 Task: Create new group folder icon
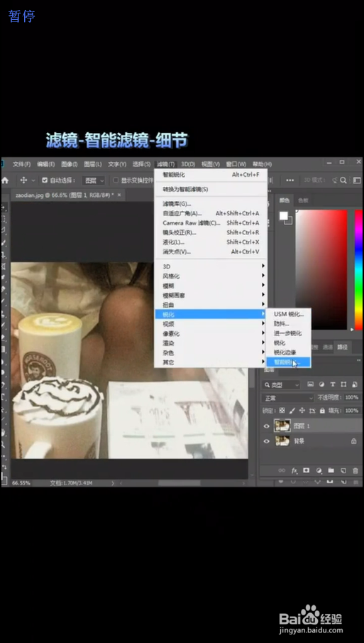331,470
